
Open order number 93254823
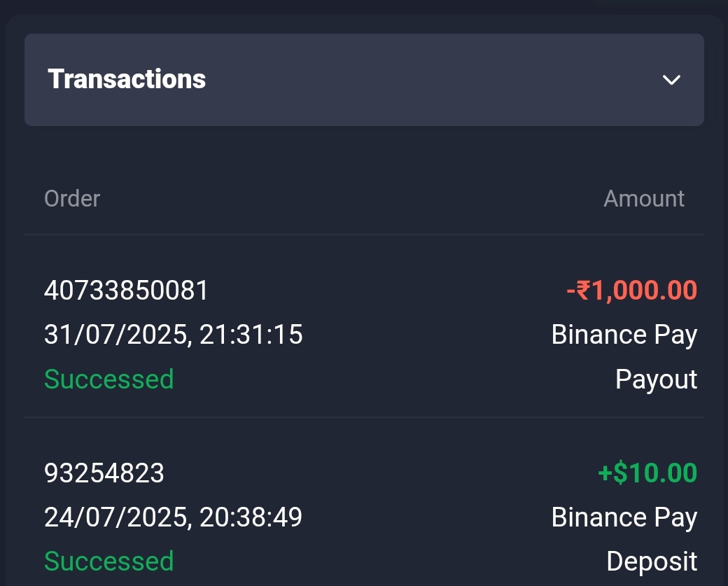click(104, 473)
